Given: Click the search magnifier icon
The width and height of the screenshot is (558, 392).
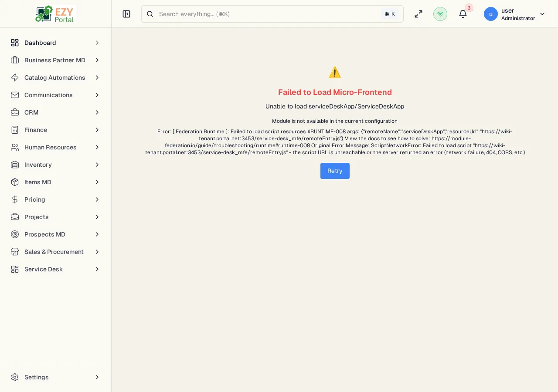Looking at the screenshot, I should pyautogui.click(x=150, y=14).
